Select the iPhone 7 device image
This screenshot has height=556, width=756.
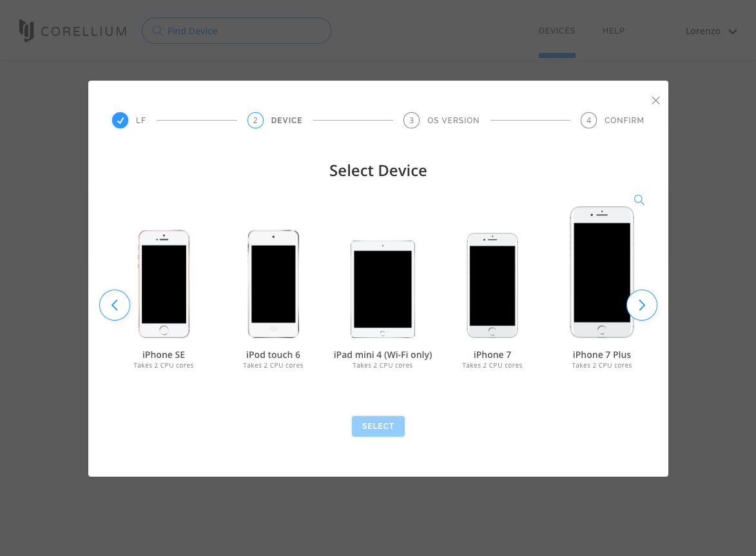(492, 285)
